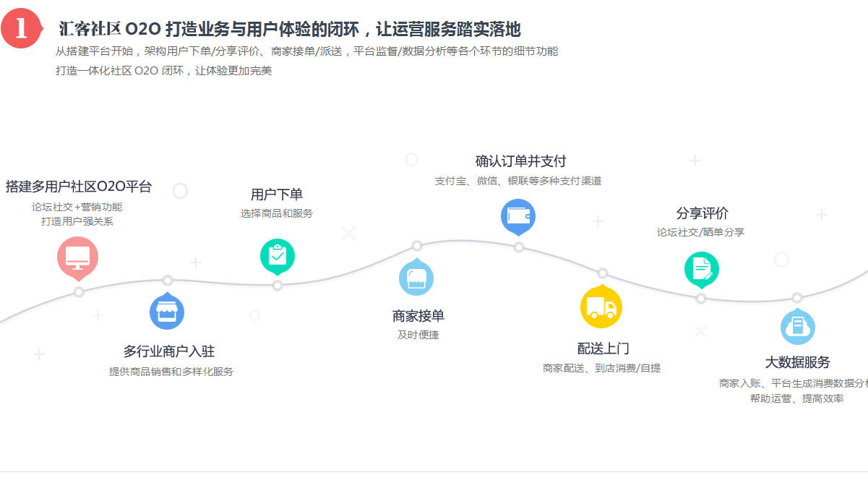Select the 分享评价 step heading
Screen dimensions: 868x496
(x=702, y=213)
